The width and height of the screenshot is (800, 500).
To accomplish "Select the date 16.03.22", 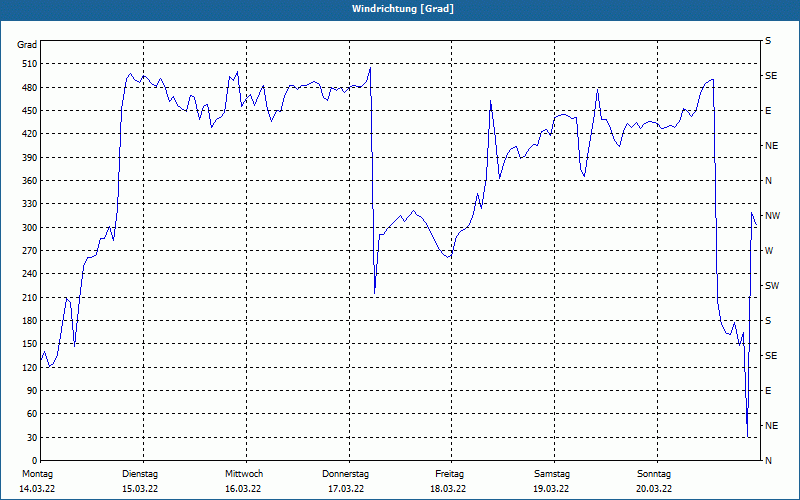I will 243,489.
